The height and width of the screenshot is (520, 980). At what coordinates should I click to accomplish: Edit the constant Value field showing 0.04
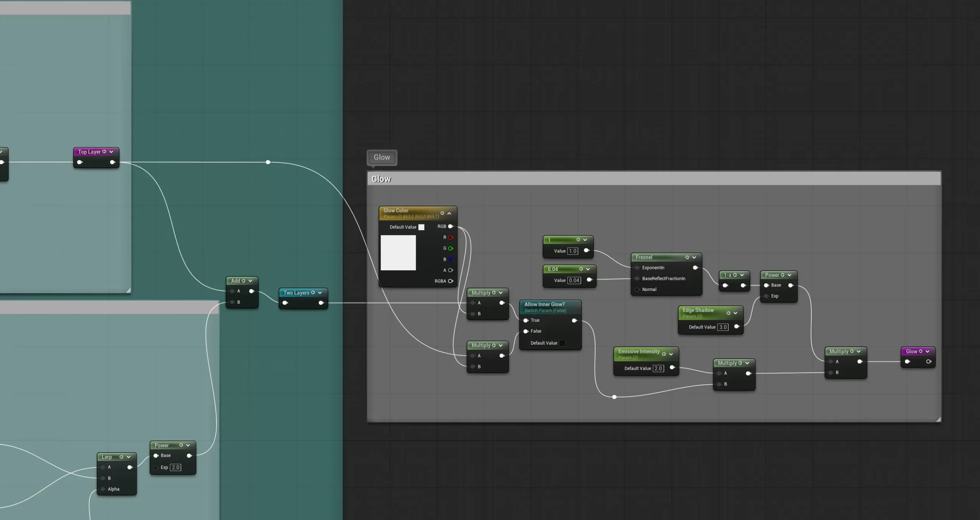click(x=574, y=280)
